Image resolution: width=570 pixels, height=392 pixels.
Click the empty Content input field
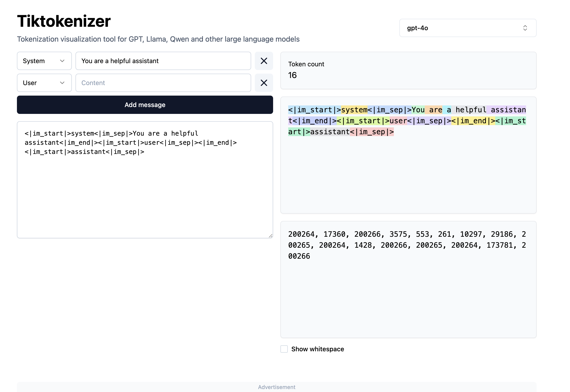pyautogui.click(x=163, y=83)
